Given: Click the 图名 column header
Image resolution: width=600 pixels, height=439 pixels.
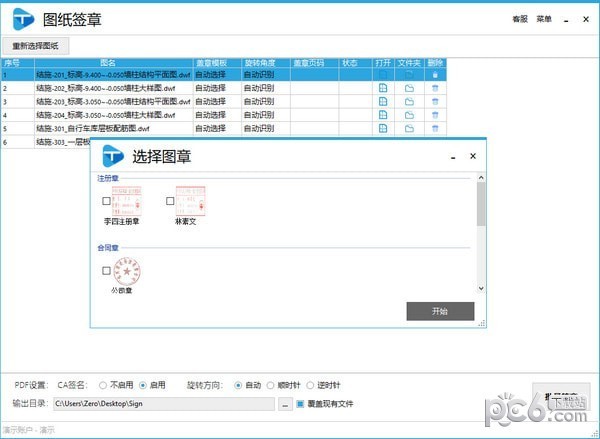Looking at the screenshot, I should pyautogui.click(x=114, y=63).
